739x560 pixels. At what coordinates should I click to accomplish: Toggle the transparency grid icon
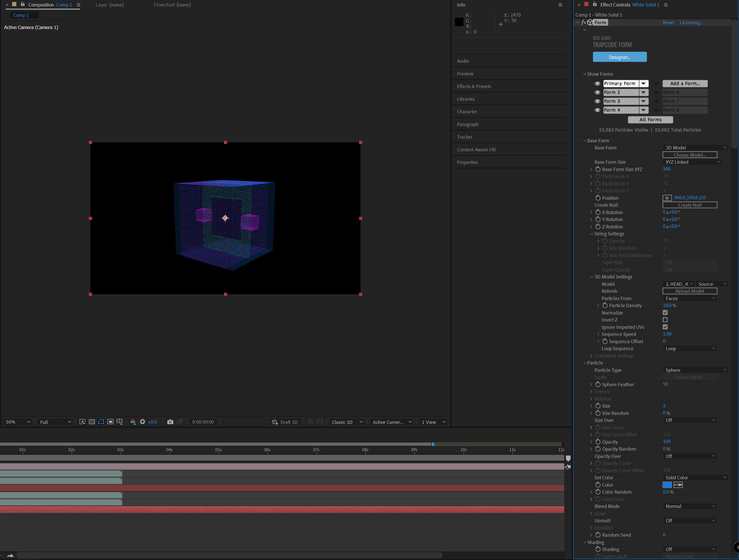(x=91, y=422)
